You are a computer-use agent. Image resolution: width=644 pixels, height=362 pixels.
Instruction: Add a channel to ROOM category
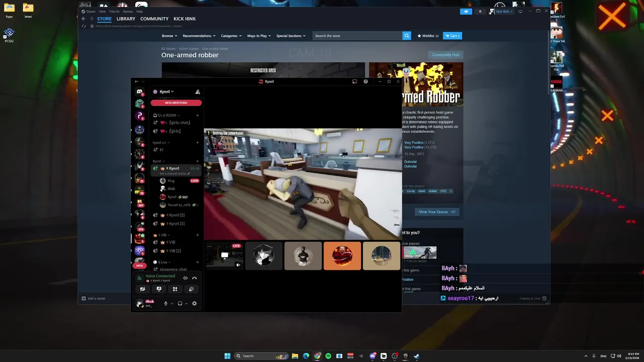point(197,115)
